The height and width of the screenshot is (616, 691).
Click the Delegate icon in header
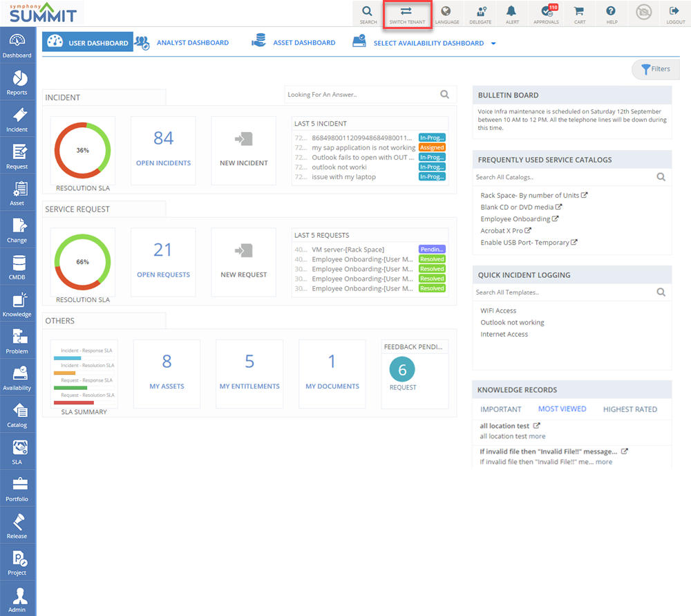coord(480,14)
